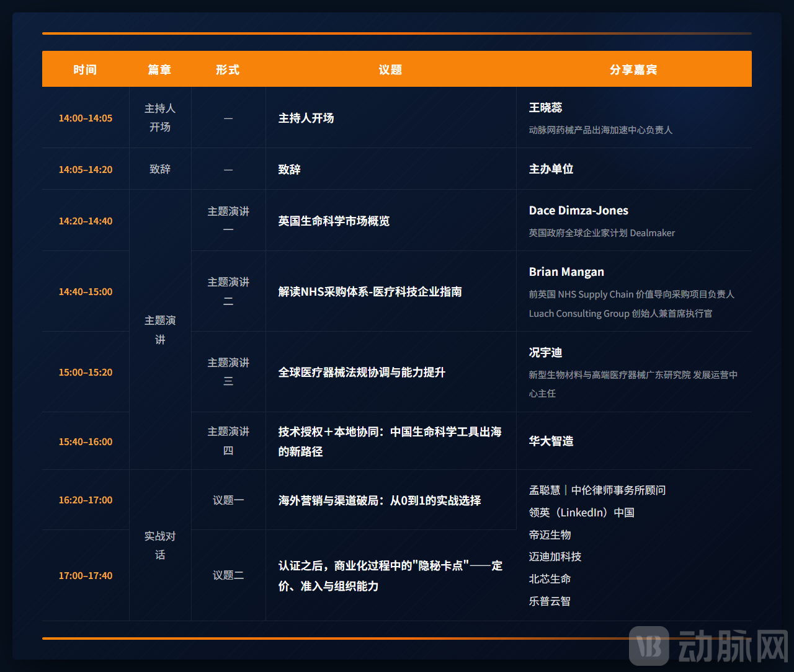Click 动脉网药械产品出海加速中心负责人 subtitle
Screen dimensions: 794x672
pyautogui.click(x=600, y=130)
